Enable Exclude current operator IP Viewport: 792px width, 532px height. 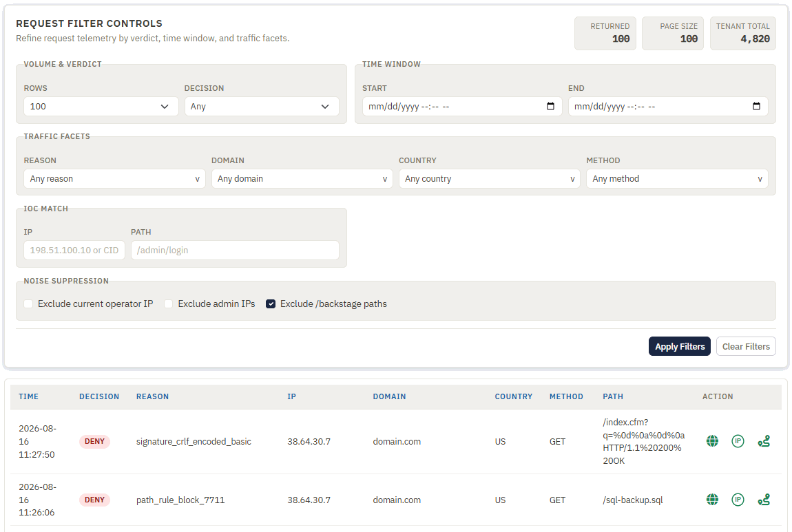[28, 304]
